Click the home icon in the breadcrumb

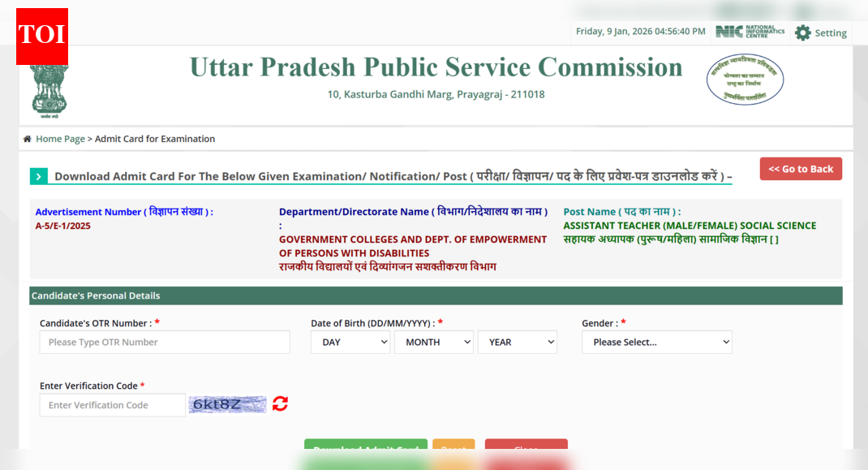27,139
